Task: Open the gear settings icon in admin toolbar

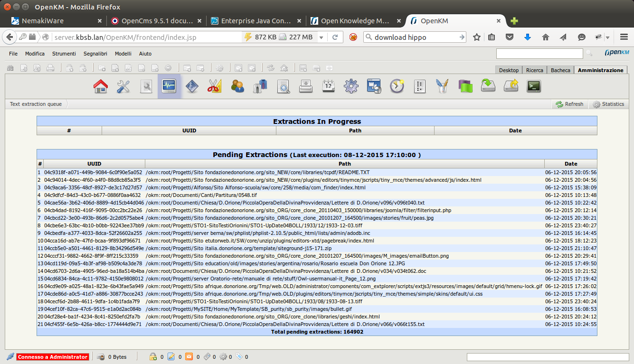Action: pos(351,86)
